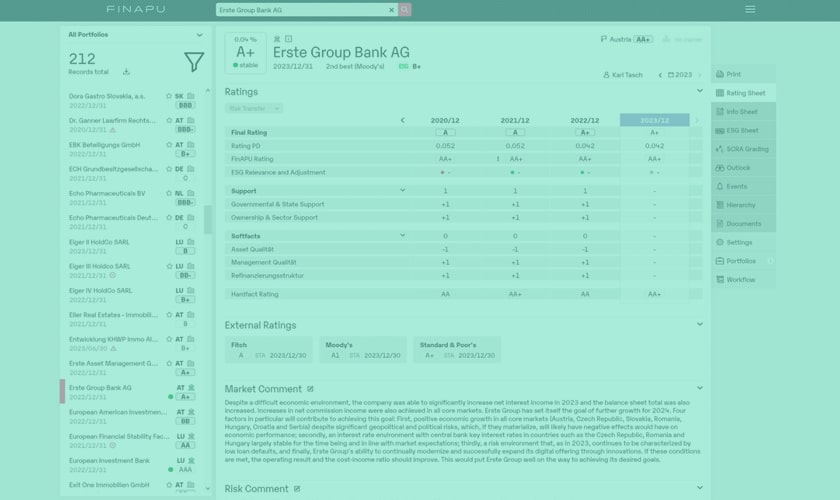
Task: Open Portfolios in side menu
Action: coord(744,261)
